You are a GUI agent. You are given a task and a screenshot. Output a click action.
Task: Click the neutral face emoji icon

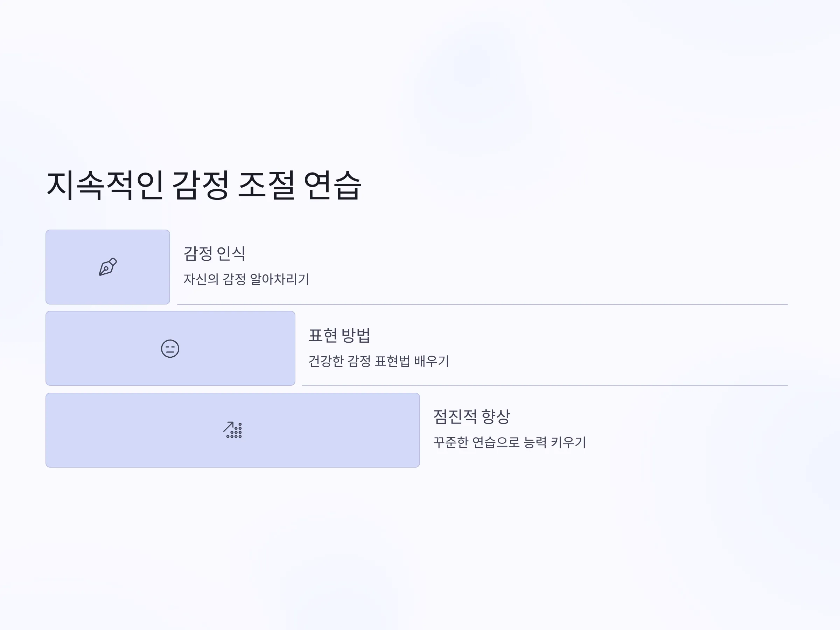tap(170, 348)
